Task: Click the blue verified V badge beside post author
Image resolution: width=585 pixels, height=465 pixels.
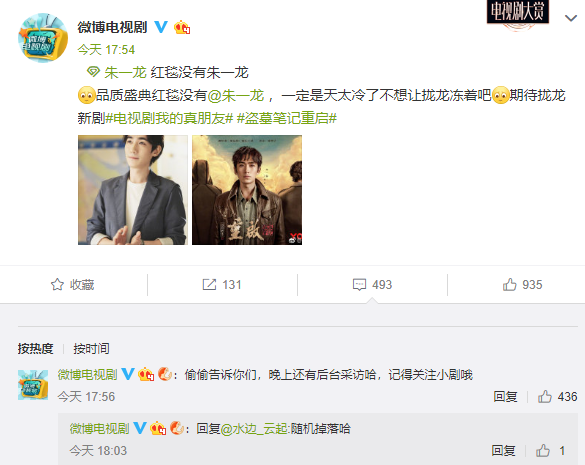Action: click(x=161, y=27)
